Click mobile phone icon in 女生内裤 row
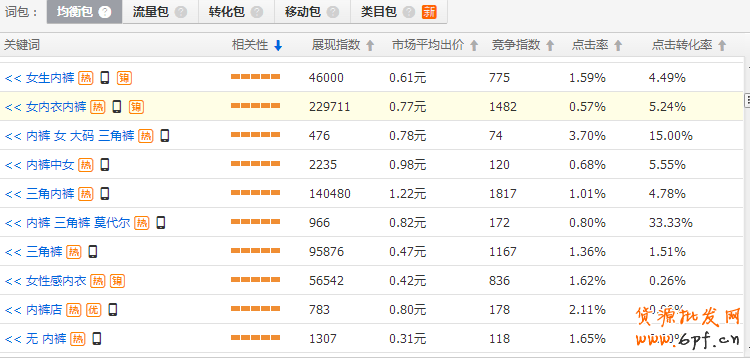The image size is (750, 361). click(105, 77)
